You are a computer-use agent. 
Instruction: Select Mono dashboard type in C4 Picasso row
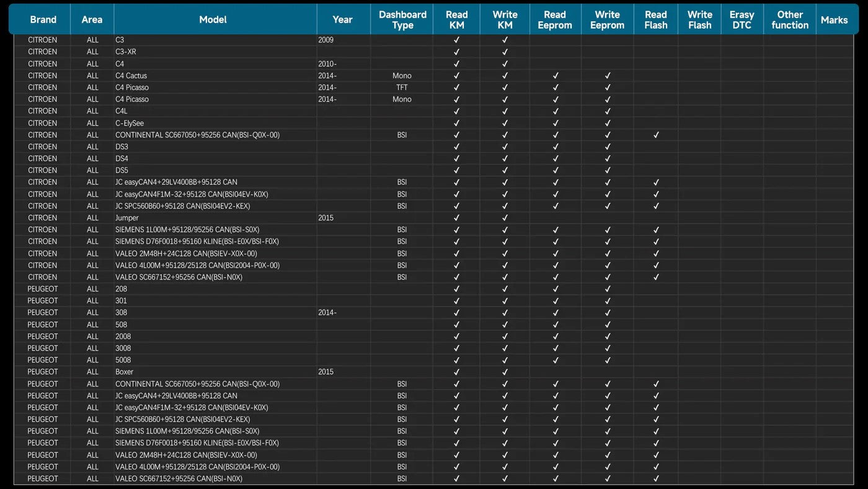pos(402,99)
